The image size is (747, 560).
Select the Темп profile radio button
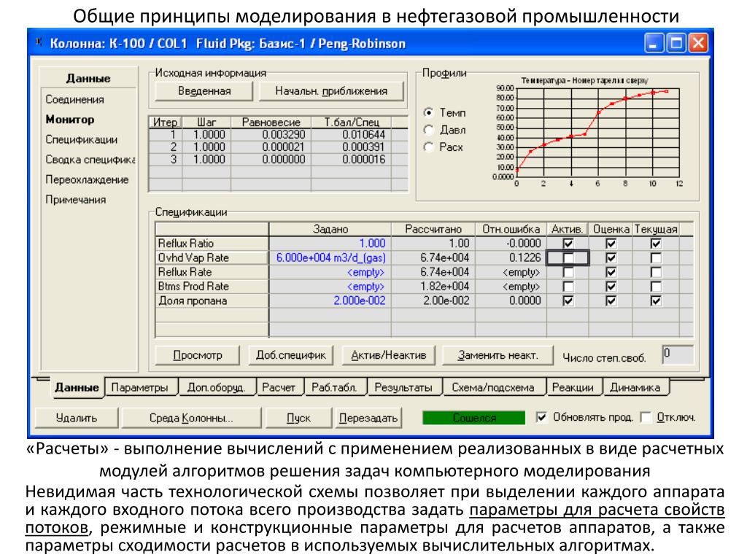coord(429,113)
